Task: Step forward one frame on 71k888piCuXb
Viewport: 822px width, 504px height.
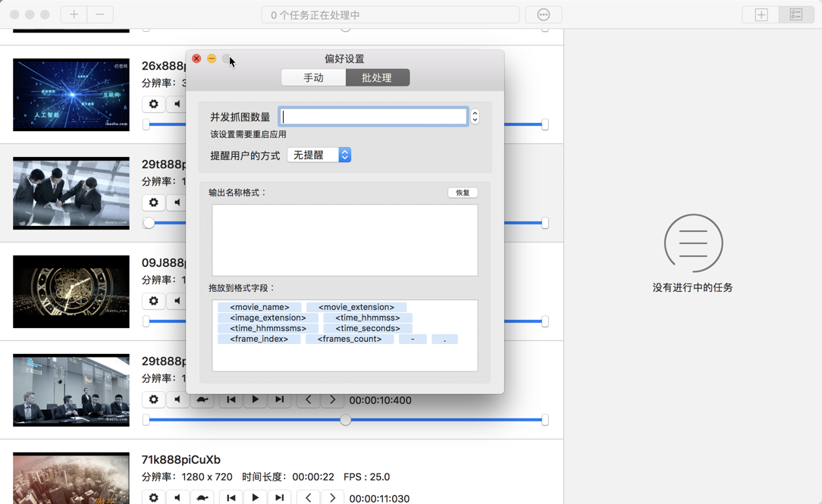Action: click(332, 498)
